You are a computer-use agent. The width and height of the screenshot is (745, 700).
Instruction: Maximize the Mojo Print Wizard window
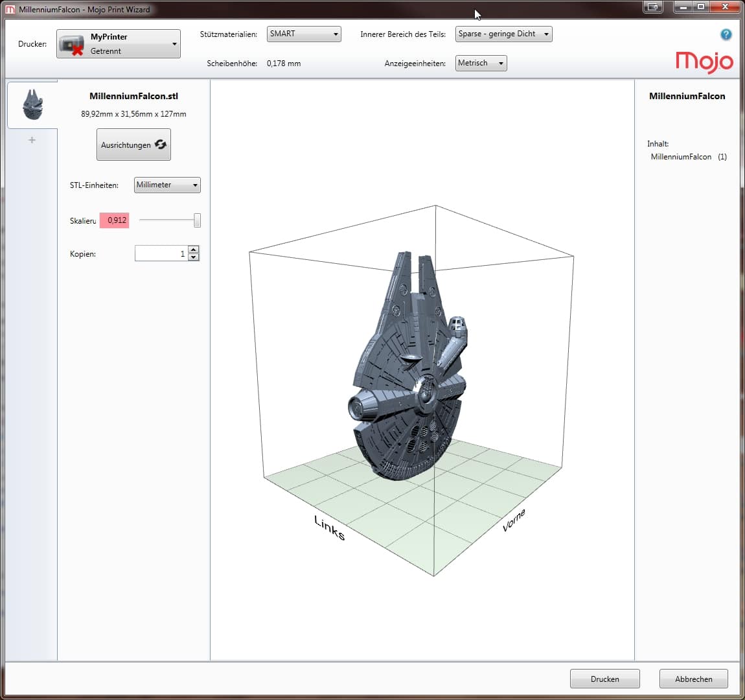pyautogui.click(x=701, y=6)
